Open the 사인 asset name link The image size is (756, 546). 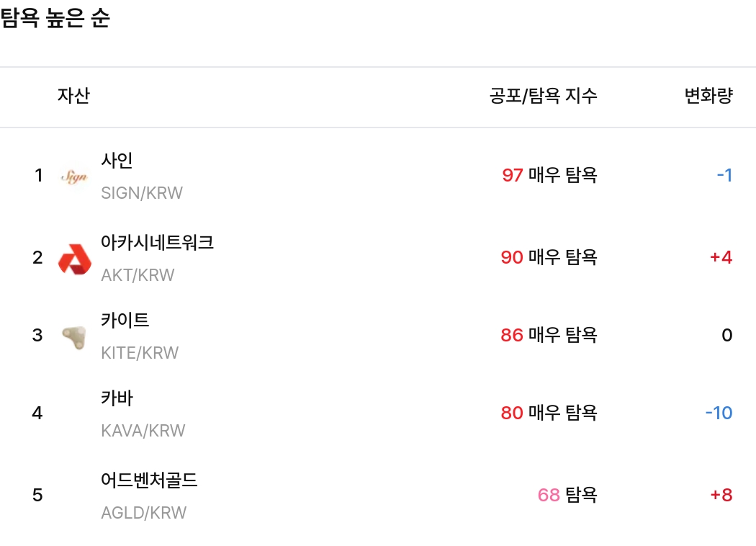click(x=117, y=160)
